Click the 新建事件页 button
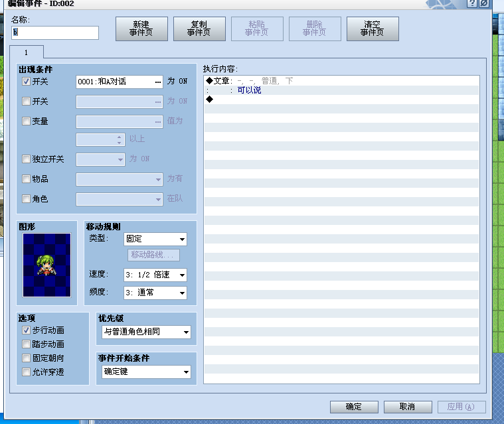Viewport: 504px width, 424px height. click(x=141, y=29)
